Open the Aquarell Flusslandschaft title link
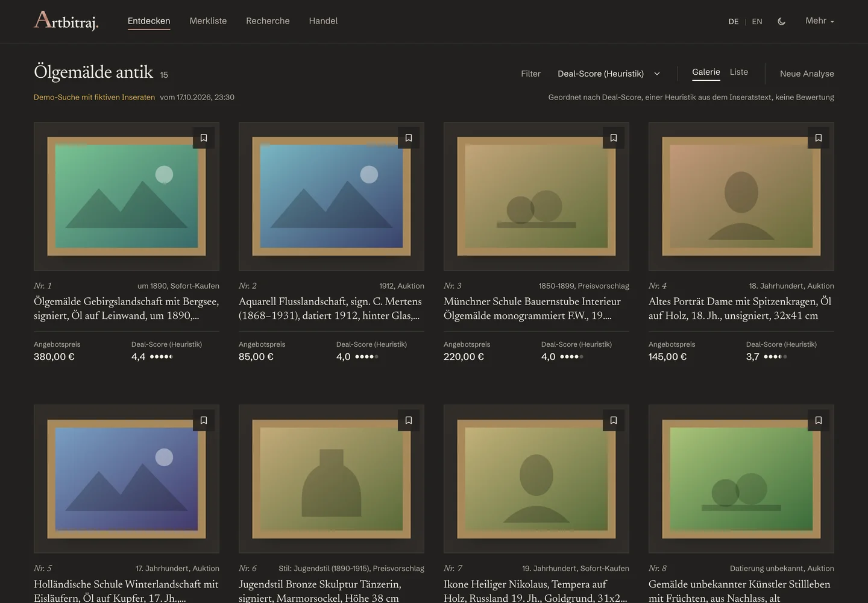868x603 pixels. point(330,308)
